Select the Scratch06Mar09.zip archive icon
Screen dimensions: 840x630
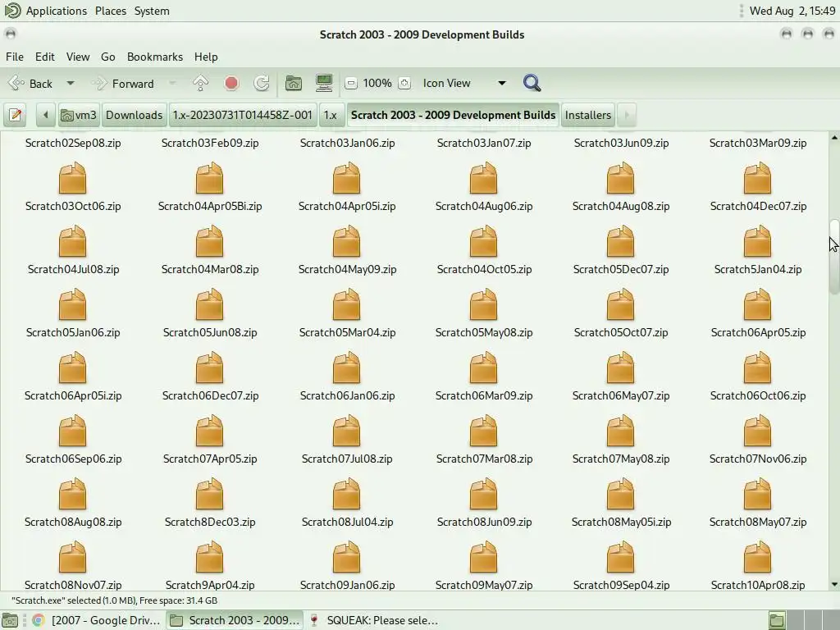484,367
